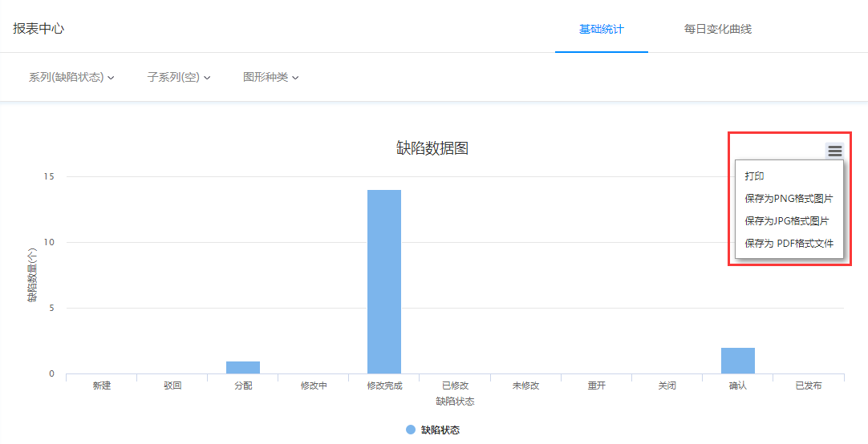The width and height of the screenshot is (868, 444).
Task: Select 保存为PNG格式图片 option
Action: [788, 199]
